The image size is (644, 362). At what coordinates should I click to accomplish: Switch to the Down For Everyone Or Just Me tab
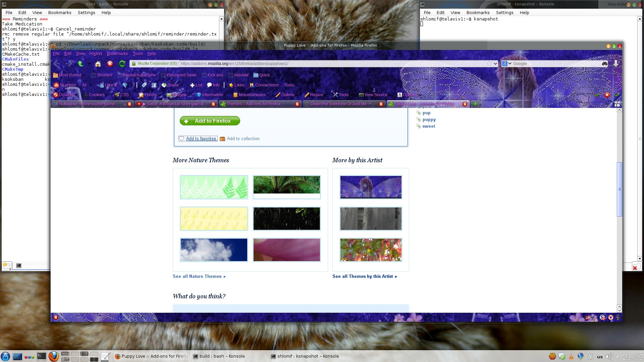pos(344,104)
